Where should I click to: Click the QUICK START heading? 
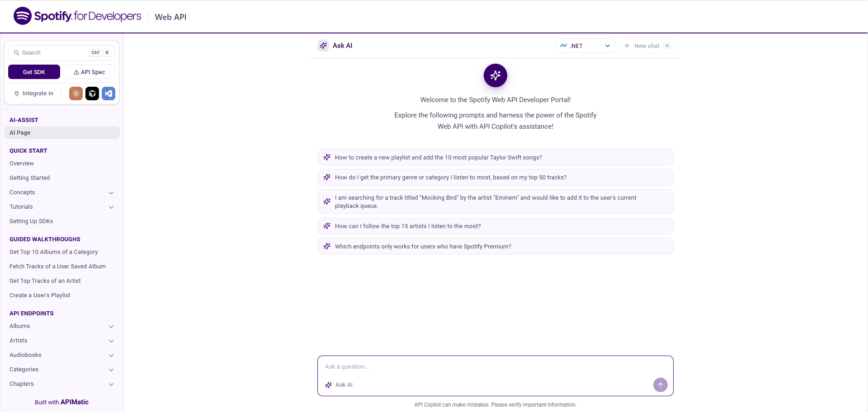point(28,151)
